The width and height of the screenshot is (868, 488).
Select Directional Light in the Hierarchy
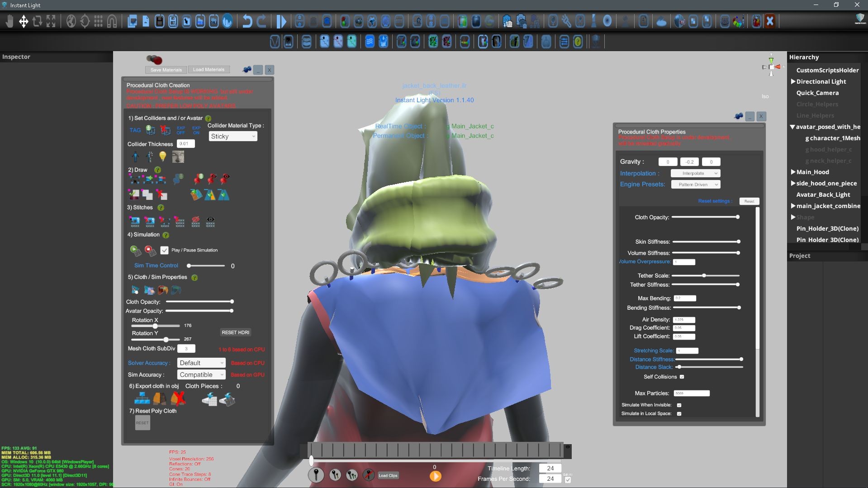[x=821, y=81]
